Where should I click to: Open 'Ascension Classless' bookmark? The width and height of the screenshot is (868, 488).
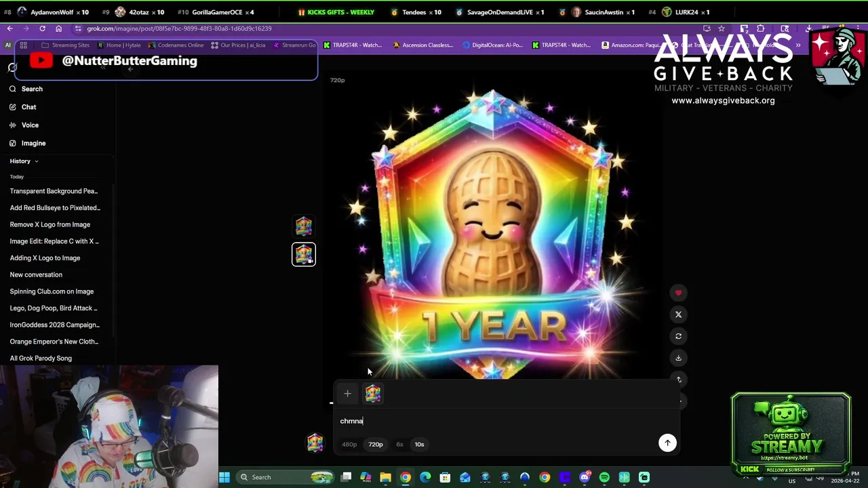(423, 45)
